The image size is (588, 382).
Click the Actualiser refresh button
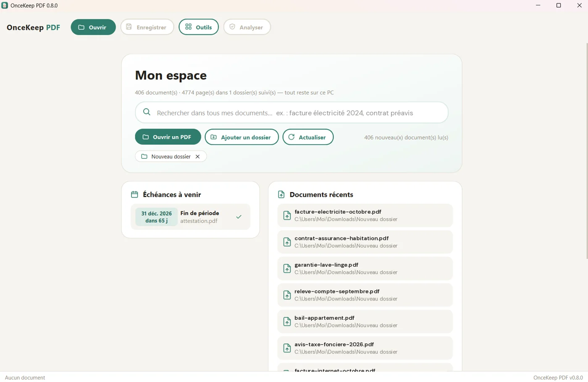pyautogui.click(x=308, y=137)
